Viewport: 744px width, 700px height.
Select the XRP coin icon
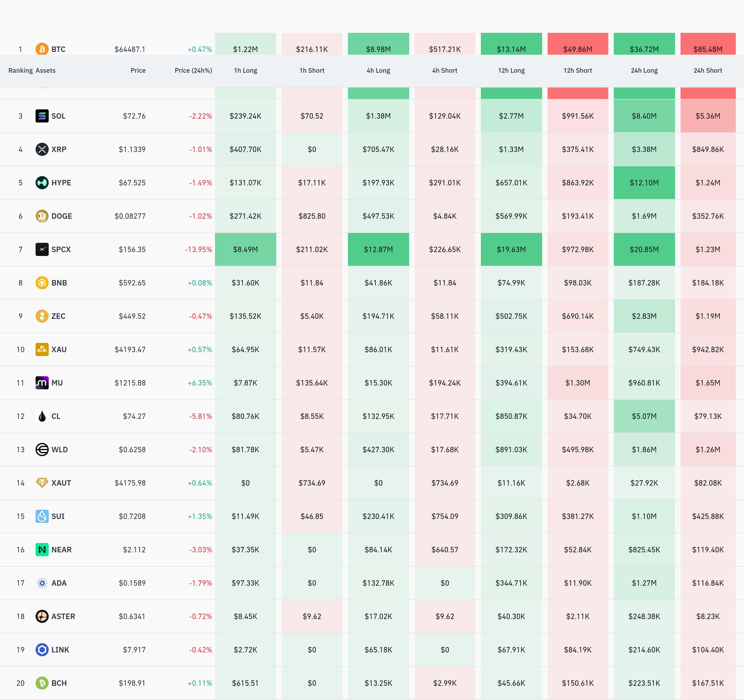[42, 149]
